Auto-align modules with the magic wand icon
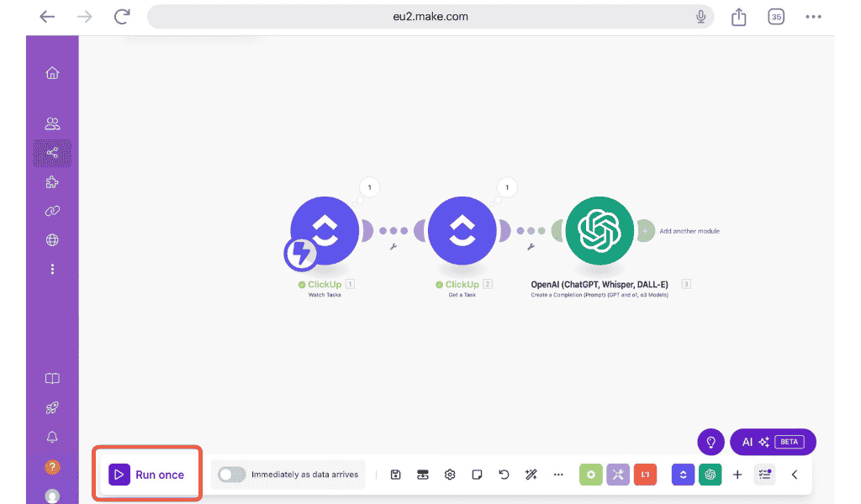This screenshot has width=861, height=504. pos(531,475)
